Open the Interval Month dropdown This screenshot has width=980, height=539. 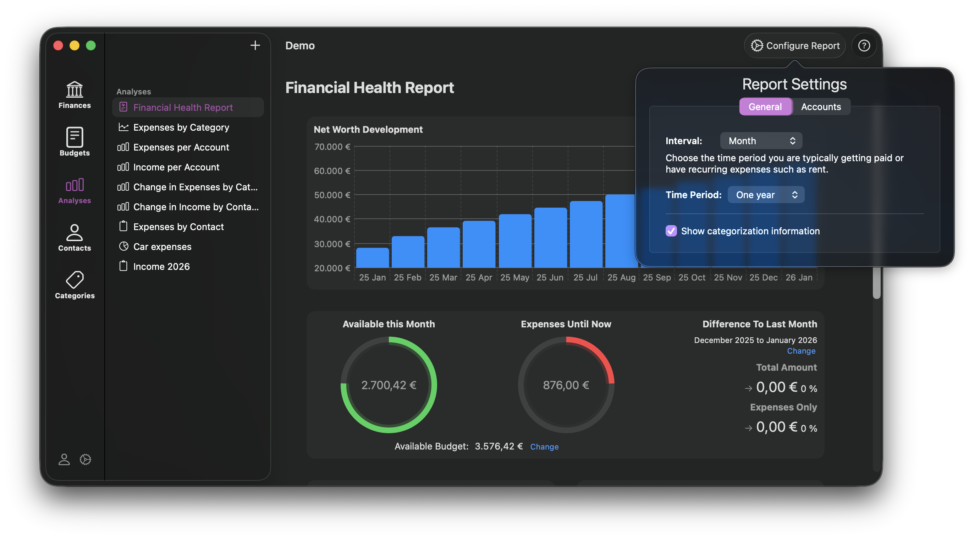point(761,141)
